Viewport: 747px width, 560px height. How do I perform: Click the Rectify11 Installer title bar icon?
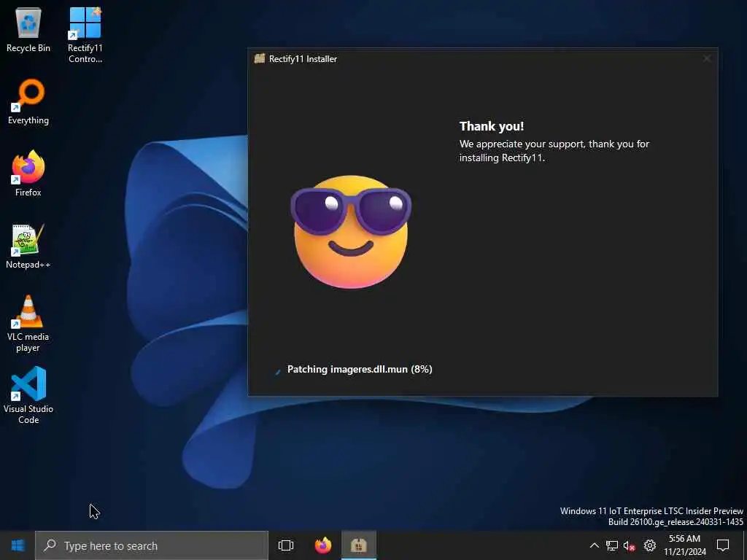click(259, 58)
